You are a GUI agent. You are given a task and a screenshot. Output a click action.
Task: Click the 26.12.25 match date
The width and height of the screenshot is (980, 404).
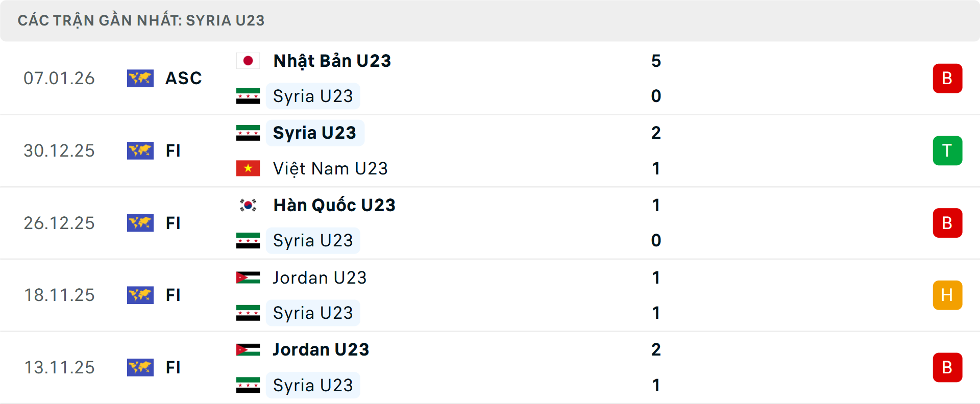pos(59,223)
